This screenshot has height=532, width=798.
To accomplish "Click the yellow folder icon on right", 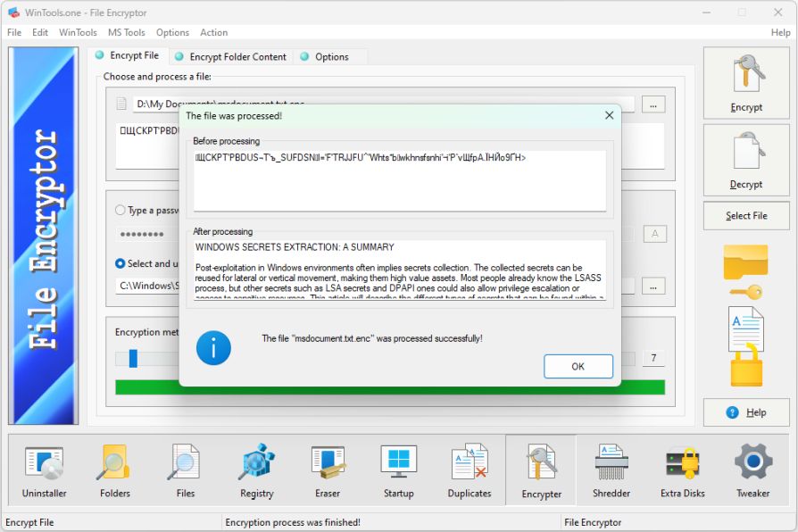I will [745, 262].
